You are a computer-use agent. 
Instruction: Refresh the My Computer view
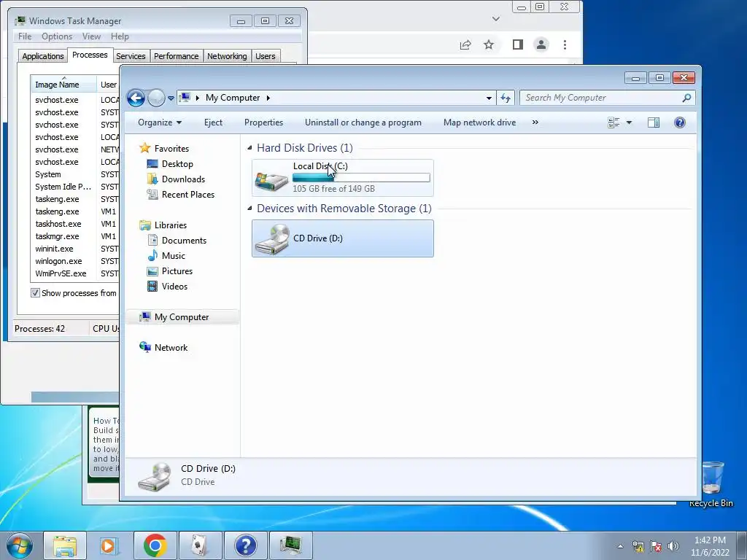tap(506, 98)
